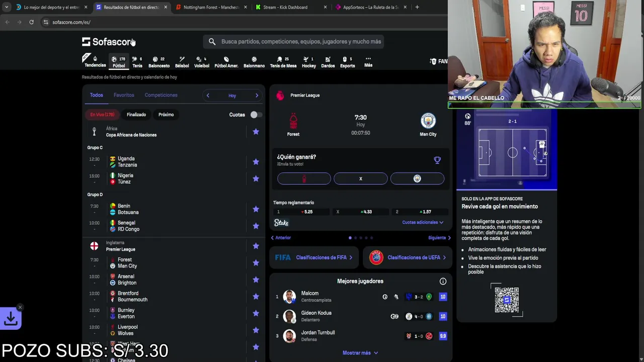Toggle favorite star for Liverpool vs Wolves
The image size is (644, 362).
pyautogui.click(x=256, y=330)
